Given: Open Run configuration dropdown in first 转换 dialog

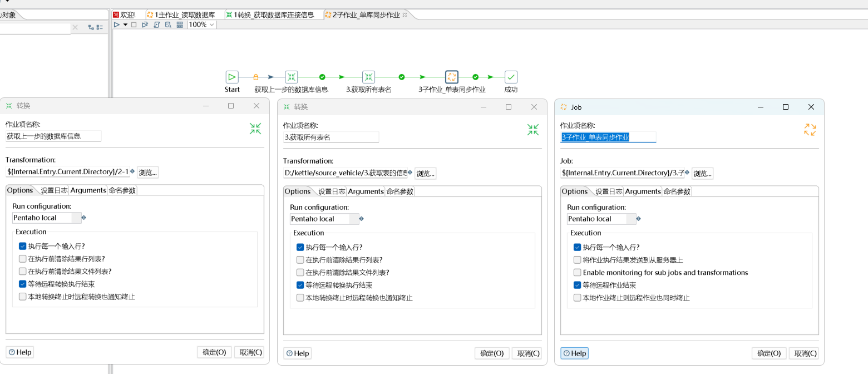Looking at the screenshot, I should (76, 218).
